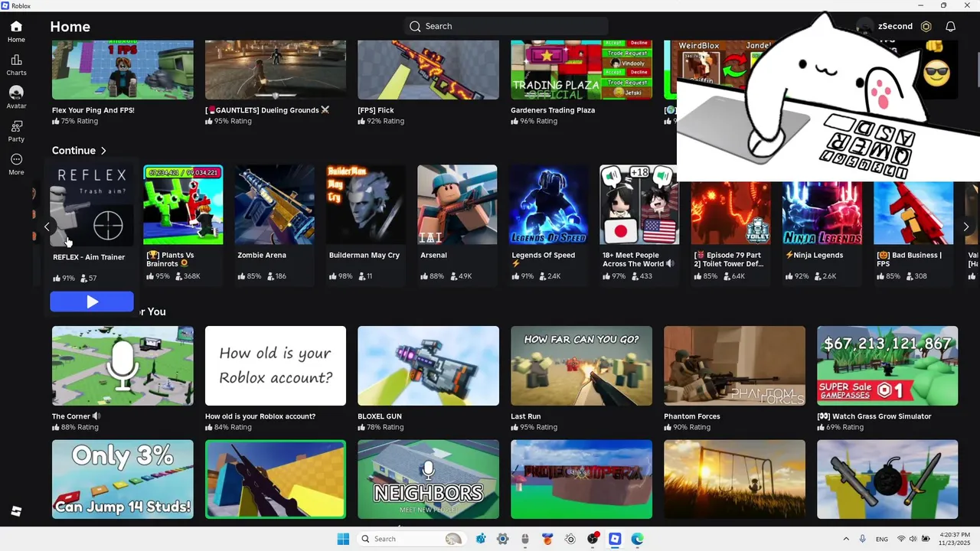This screenshot has width=980, height=551.
Task: Open the Wi-Fi network tray icon
Action: tap(901, 539)
